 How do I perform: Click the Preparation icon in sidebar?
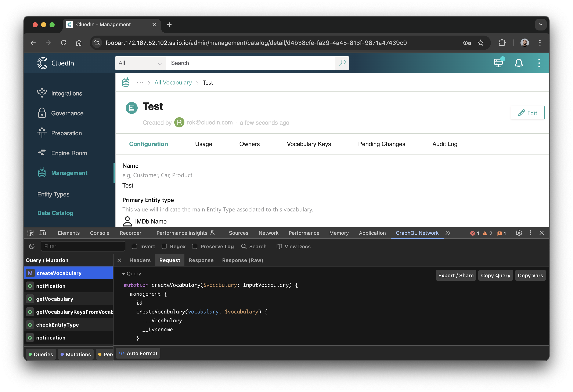pyautogui.click(x=42, y=133)
